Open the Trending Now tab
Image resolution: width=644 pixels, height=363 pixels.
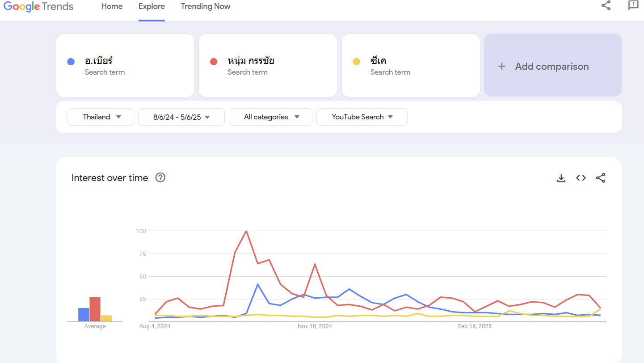pos(206,6)
